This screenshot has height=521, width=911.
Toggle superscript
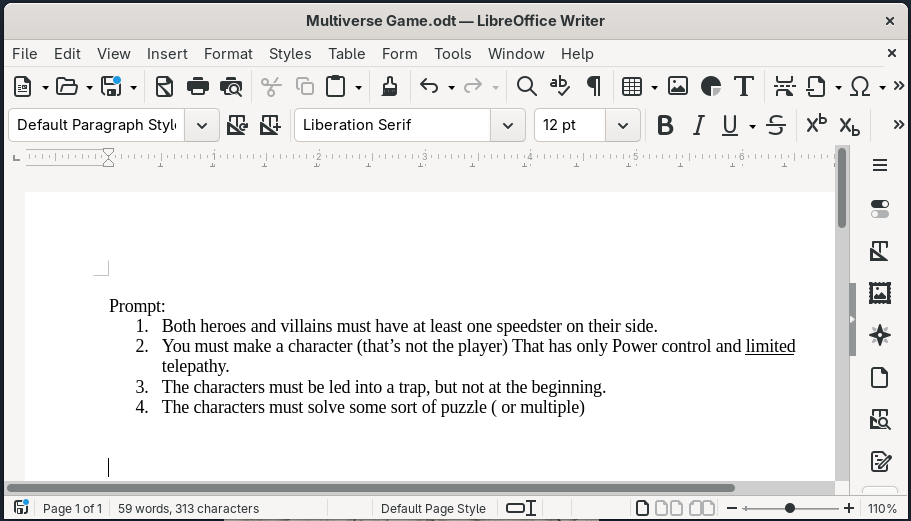816,125
